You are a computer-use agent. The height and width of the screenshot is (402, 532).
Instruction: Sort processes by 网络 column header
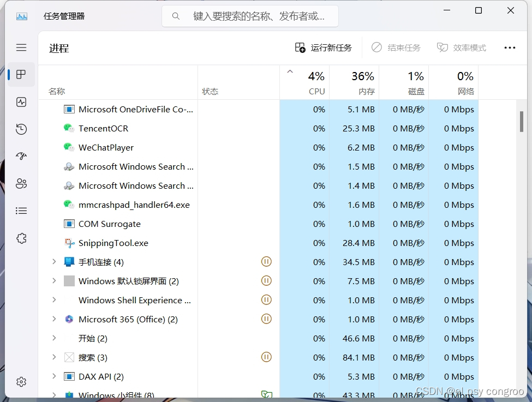click(453, 82)
